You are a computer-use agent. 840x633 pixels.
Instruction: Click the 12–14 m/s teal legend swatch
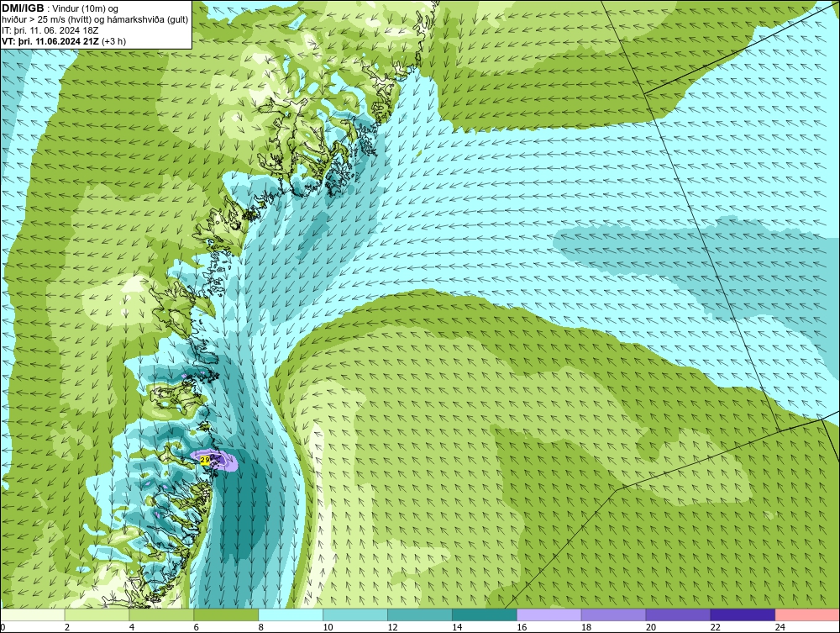click(x=419, y=615)
